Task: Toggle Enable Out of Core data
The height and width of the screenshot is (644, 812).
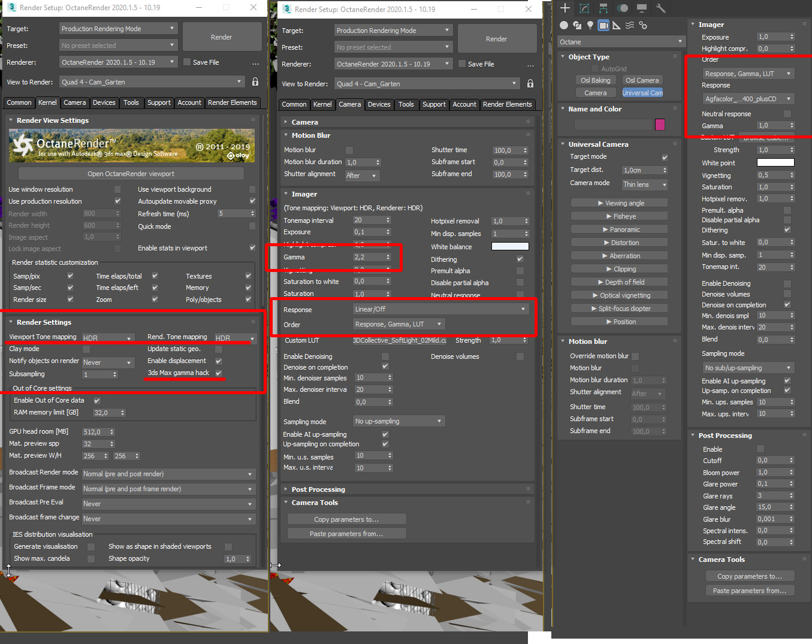Action: (97, 401)
